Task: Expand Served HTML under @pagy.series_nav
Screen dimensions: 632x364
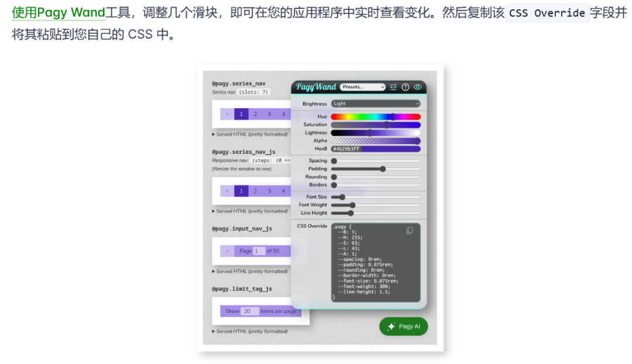Action: [x=250, y=134]
